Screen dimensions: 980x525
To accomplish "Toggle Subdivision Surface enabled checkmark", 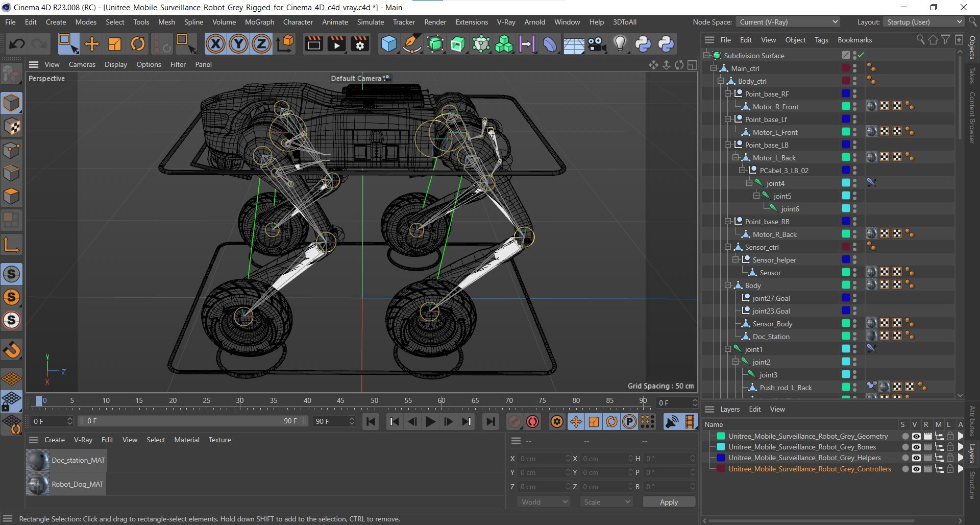I will 861,55.
